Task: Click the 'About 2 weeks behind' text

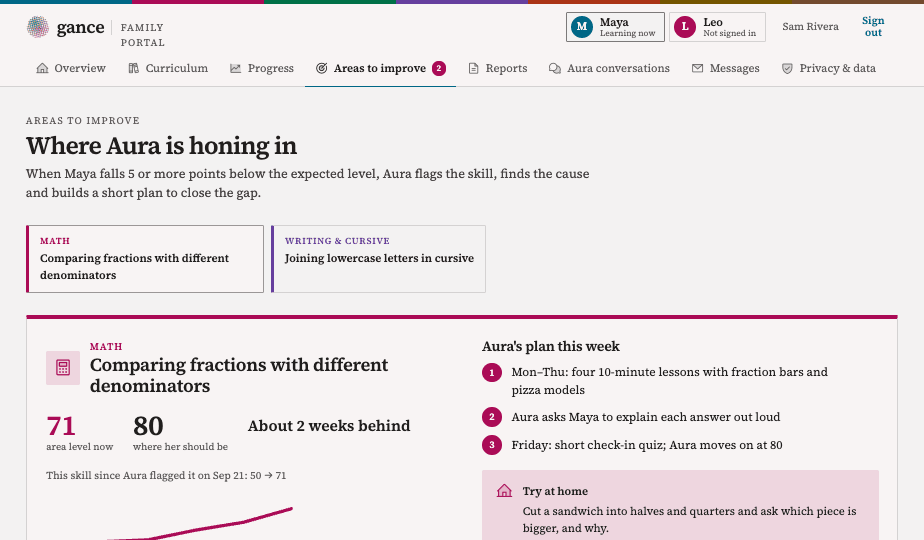Action: click(x=329, y=426)
